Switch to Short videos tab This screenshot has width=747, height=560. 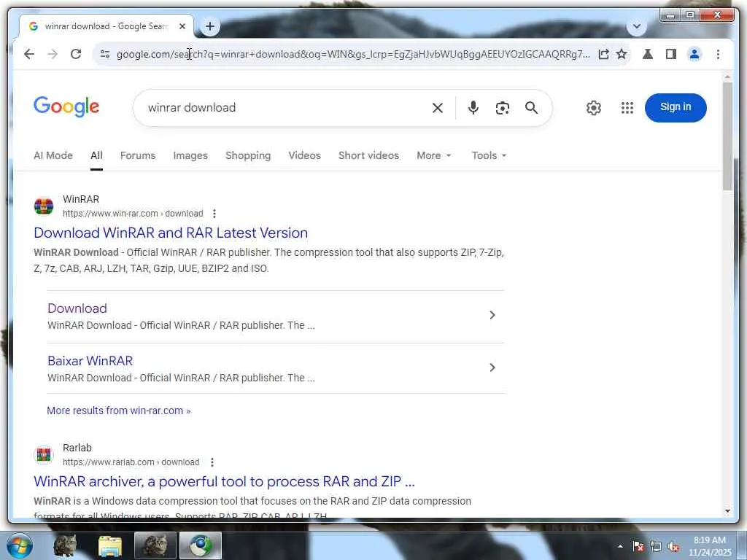tap(368, 156)
